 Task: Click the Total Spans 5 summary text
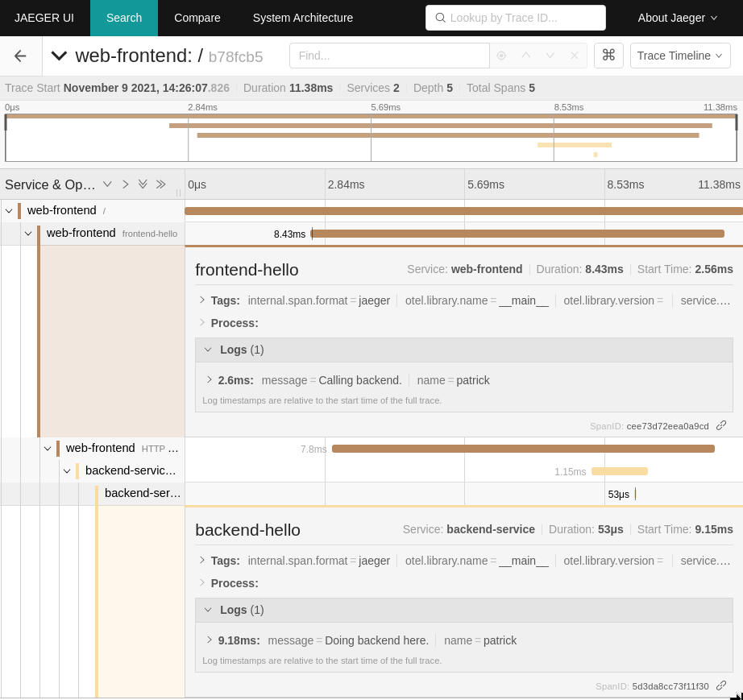click(500, 88)
